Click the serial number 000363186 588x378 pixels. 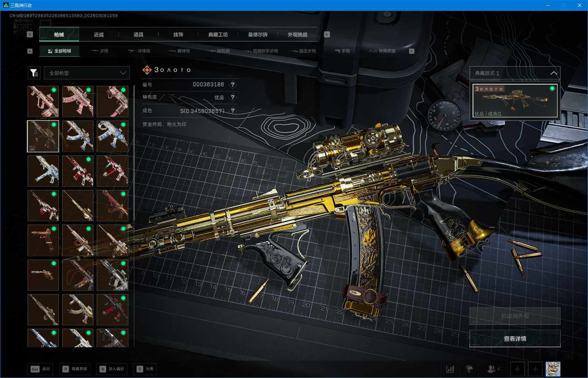pyautogui.click(x=208, y=85)
